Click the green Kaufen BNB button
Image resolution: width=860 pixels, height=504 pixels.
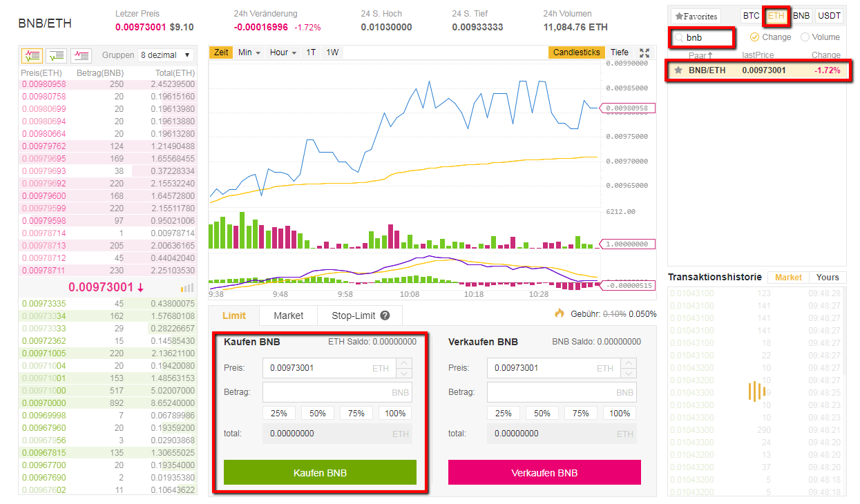click(x=320, y=473)
